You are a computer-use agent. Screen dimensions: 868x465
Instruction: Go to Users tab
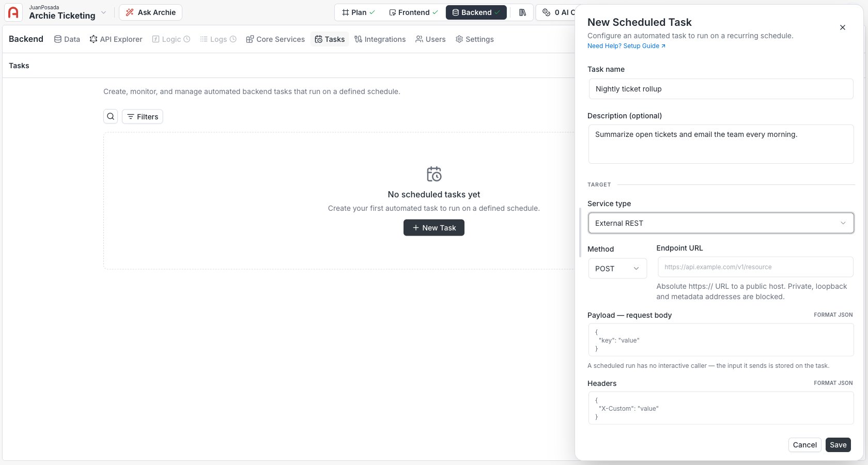tap(430, 39)
